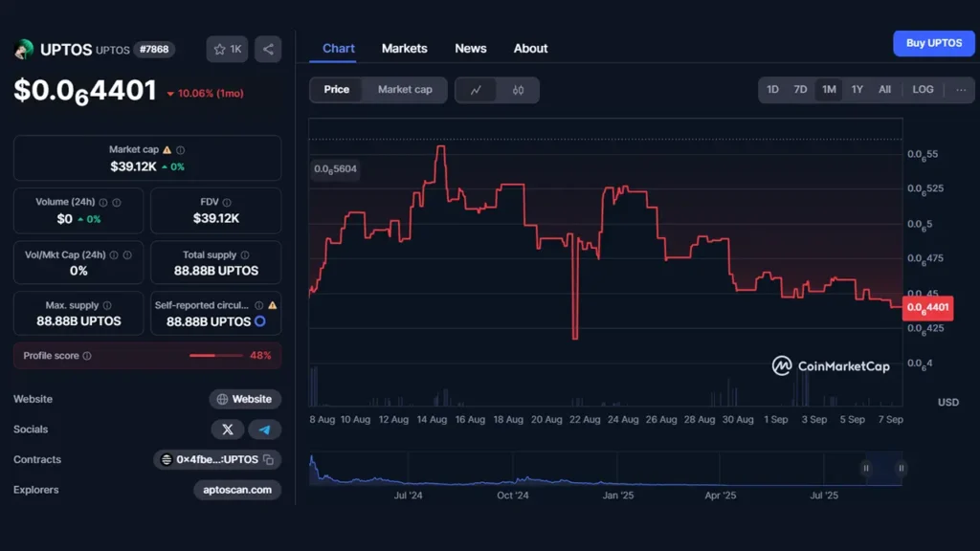Open the Telegram social link

coord(264,430)
